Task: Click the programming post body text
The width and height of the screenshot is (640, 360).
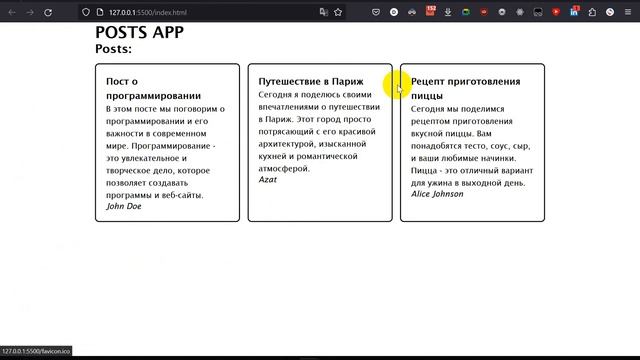Action: (x=166, y=152)
